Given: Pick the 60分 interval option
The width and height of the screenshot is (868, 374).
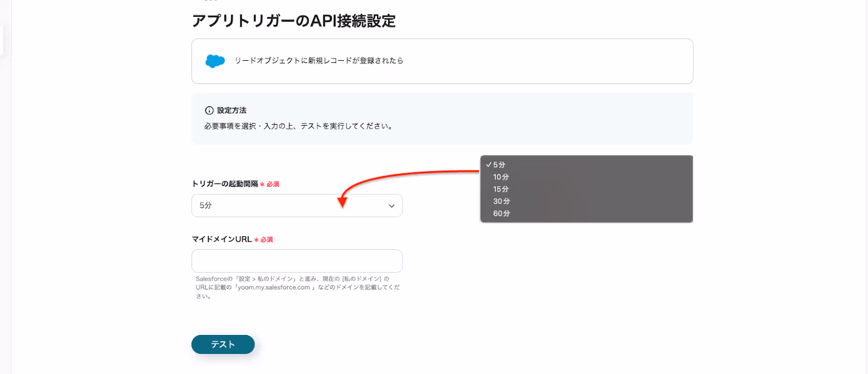Looking at the screenshot, I should pyautogui.click(x=586, y=214).
